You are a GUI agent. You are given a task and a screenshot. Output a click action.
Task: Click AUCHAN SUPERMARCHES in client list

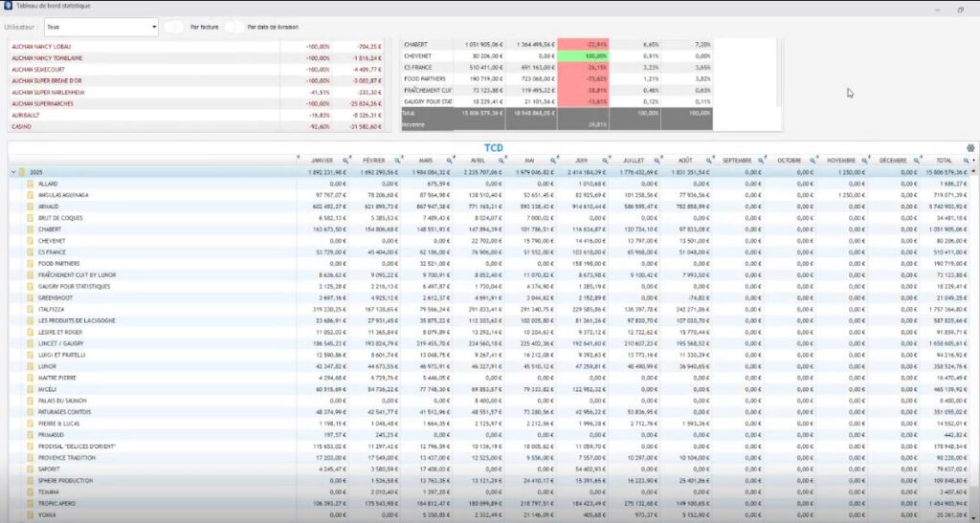click(x=42, y=103)
